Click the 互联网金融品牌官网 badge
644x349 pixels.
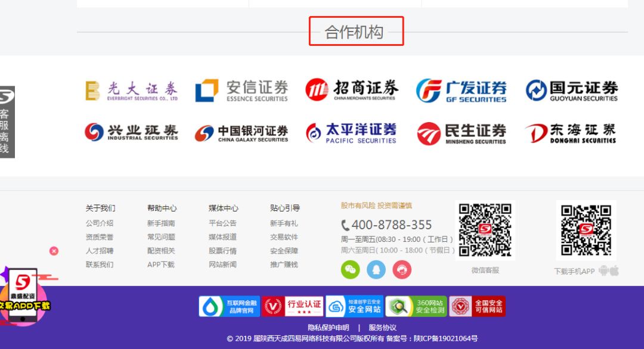click(x=228, y=306)
